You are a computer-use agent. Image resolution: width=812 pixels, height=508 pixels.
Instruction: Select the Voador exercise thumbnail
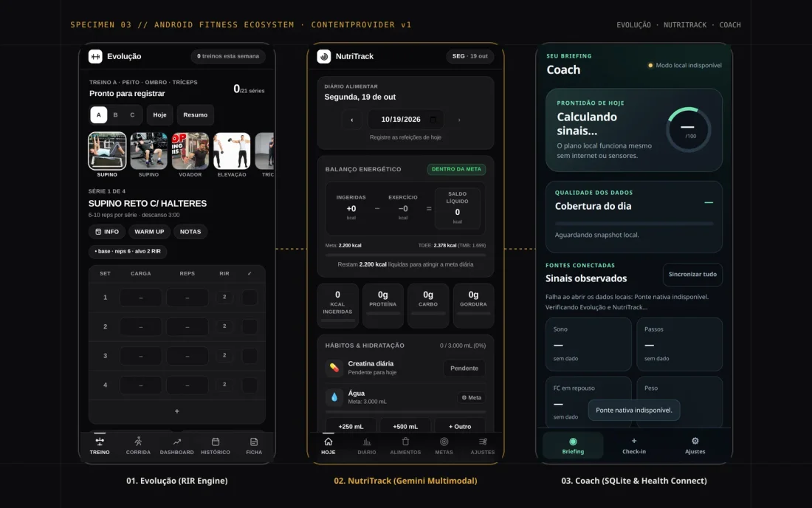coord(190,151)
